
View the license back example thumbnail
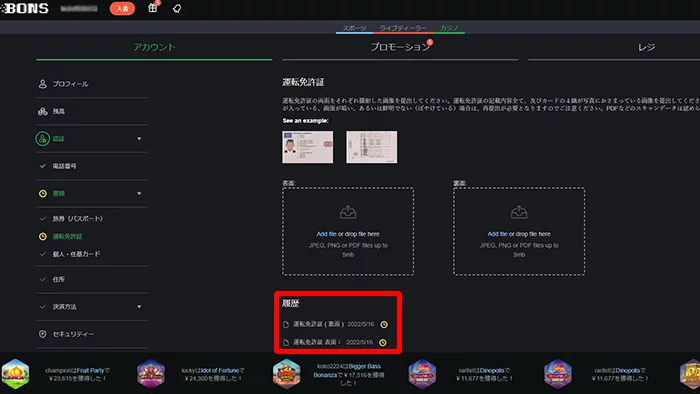tap(371, 147)
